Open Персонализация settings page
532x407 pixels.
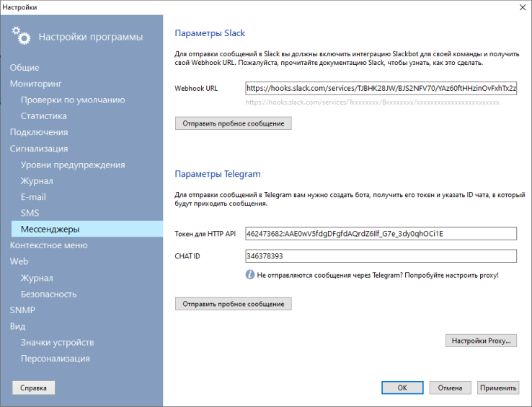point(55,359)
